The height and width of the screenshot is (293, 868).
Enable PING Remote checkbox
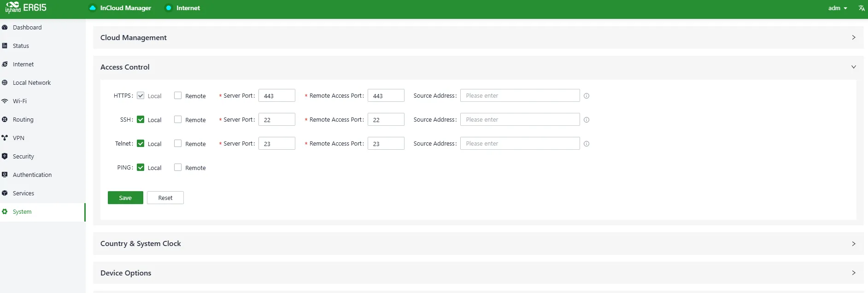[178, 167]
